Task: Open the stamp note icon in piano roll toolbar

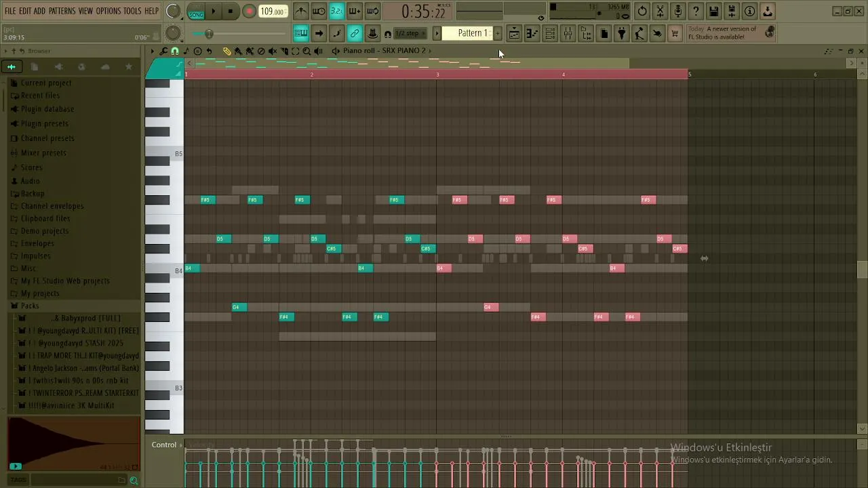Action: (x=186, y=51)
